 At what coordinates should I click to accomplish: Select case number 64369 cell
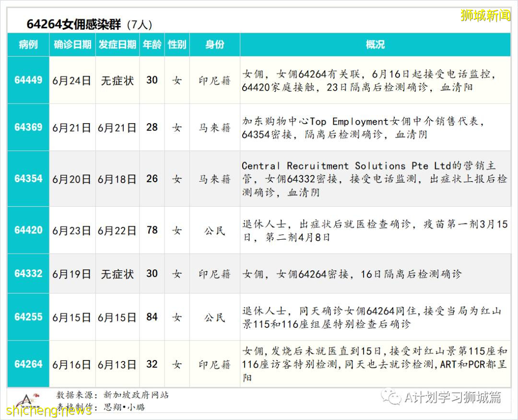click(28, 127)
